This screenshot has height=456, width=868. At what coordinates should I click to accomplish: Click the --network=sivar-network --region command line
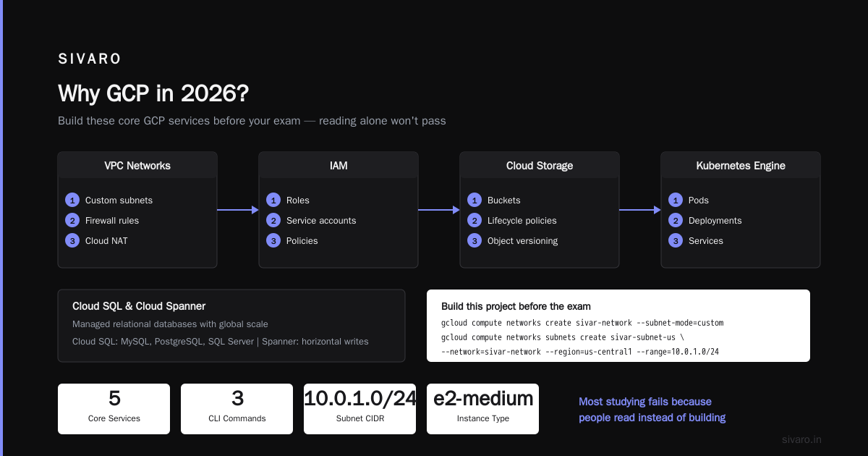coord(580,352)
